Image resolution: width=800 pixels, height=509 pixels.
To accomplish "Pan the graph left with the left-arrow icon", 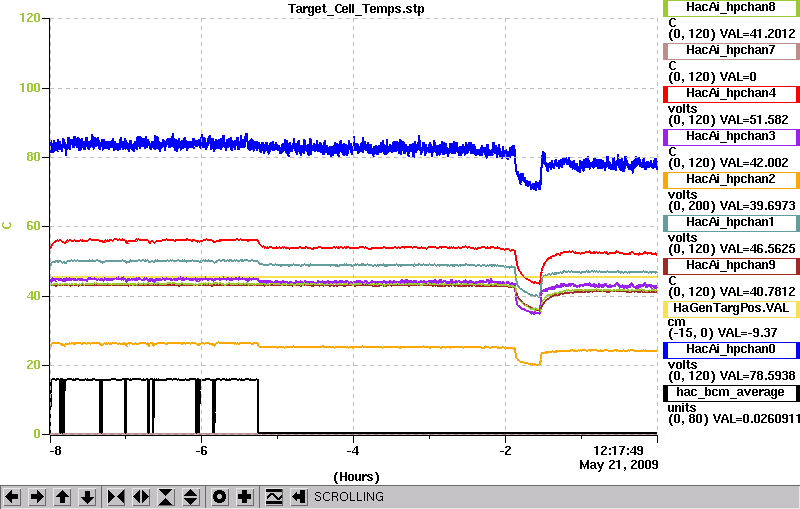I will 12,496.
